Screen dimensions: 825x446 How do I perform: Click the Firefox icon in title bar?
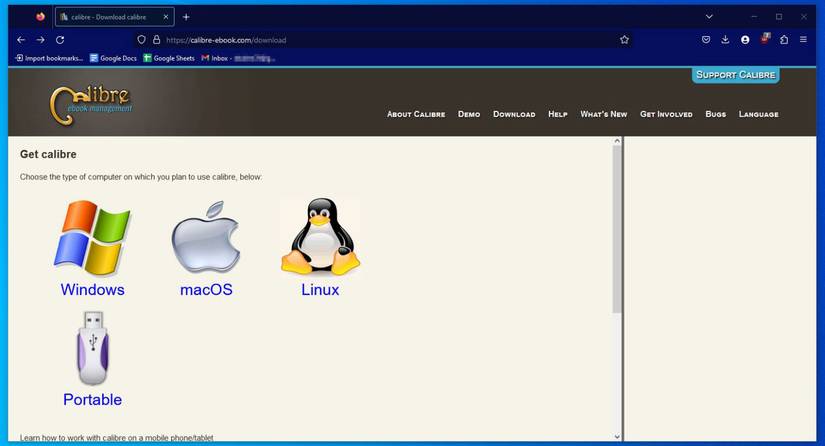click(41, 17)
